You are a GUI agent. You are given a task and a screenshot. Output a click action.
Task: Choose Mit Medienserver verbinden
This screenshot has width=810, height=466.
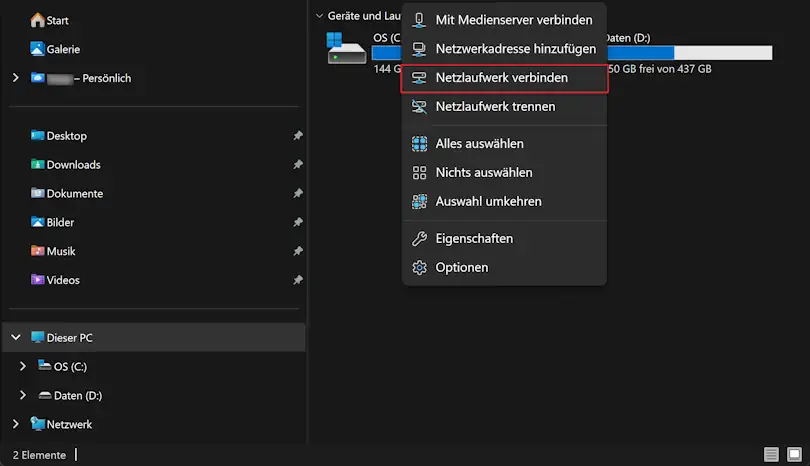[x=504, y=20]
